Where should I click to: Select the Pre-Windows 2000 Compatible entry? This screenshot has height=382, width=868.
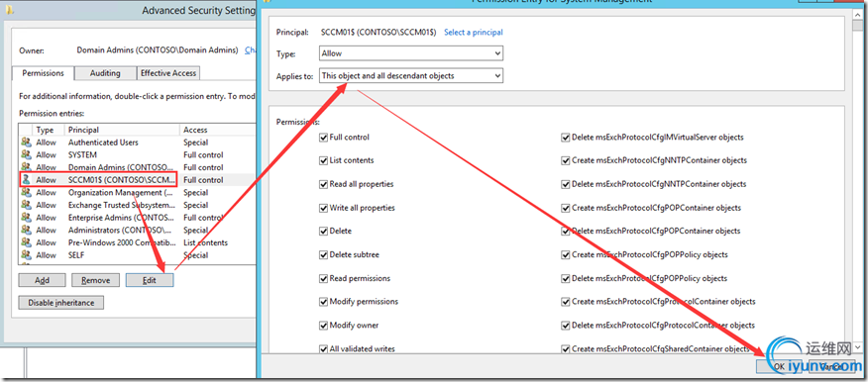(x=137, y=242)
